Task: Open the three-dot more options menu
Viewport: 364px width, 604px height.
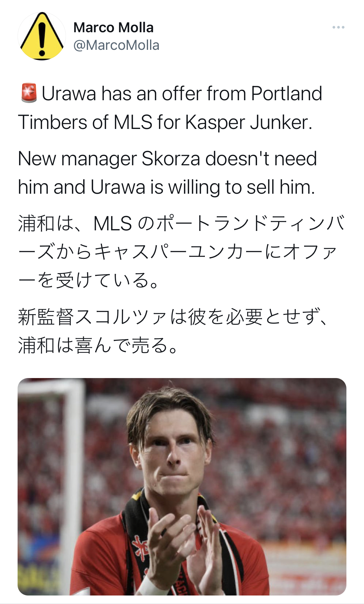Action: [x=338, y=28]
